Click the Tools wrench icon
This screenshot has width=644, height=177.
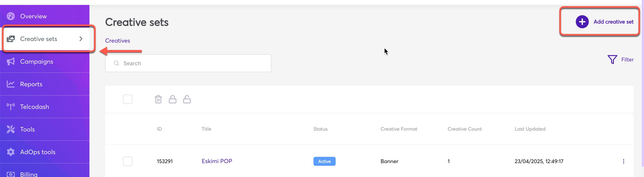pos(11,129)
